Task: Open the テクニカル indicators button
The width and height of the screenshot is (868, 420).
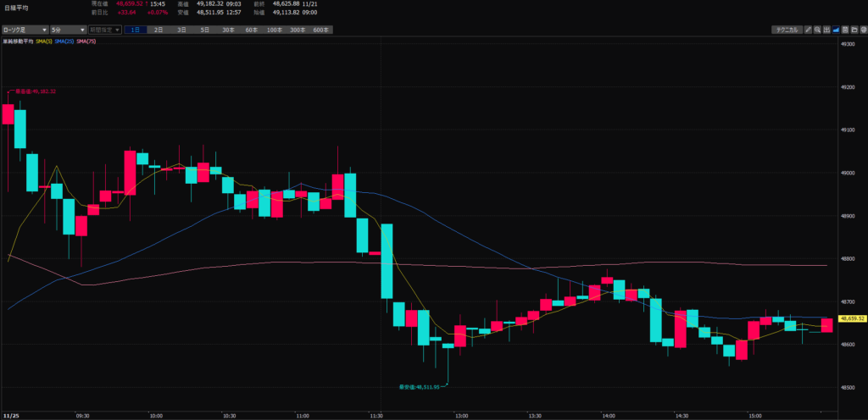Action: pos(786,30)
